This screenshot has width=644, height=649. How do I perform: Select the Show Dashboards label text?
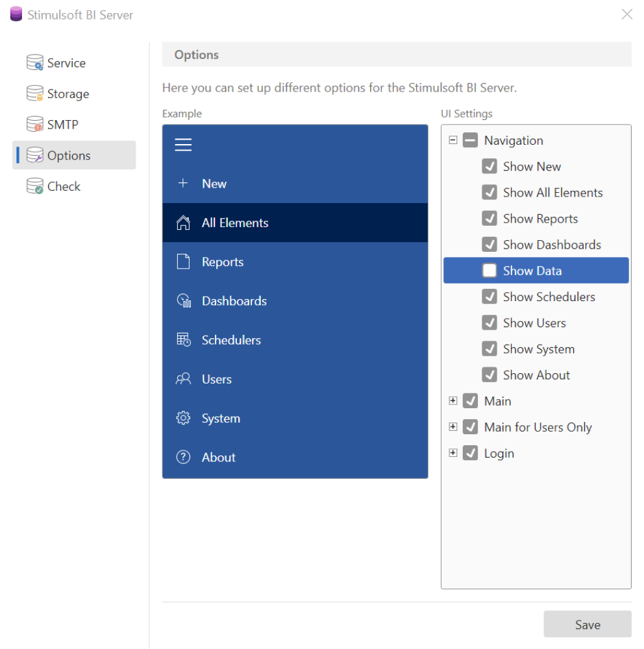click(552, 245)
